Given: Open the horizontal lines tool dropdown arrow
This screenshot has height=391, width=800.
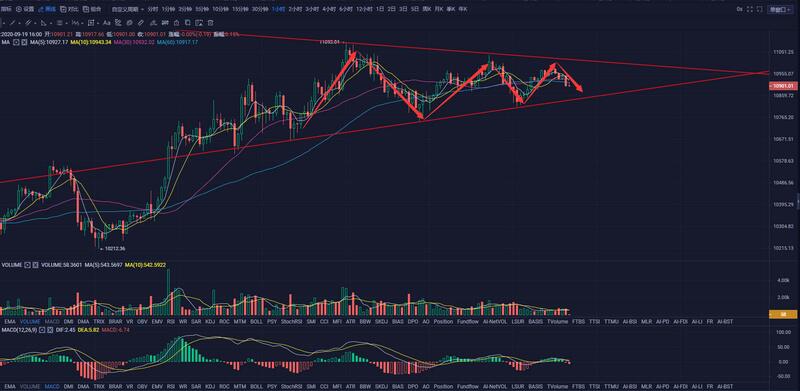Looking at the screenshot, I should [x=67, y=23].
